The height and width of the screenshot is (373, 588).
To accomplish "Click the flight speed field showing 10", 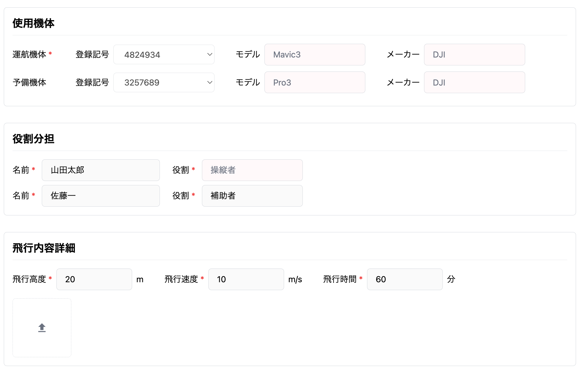I will click(246, 279).
